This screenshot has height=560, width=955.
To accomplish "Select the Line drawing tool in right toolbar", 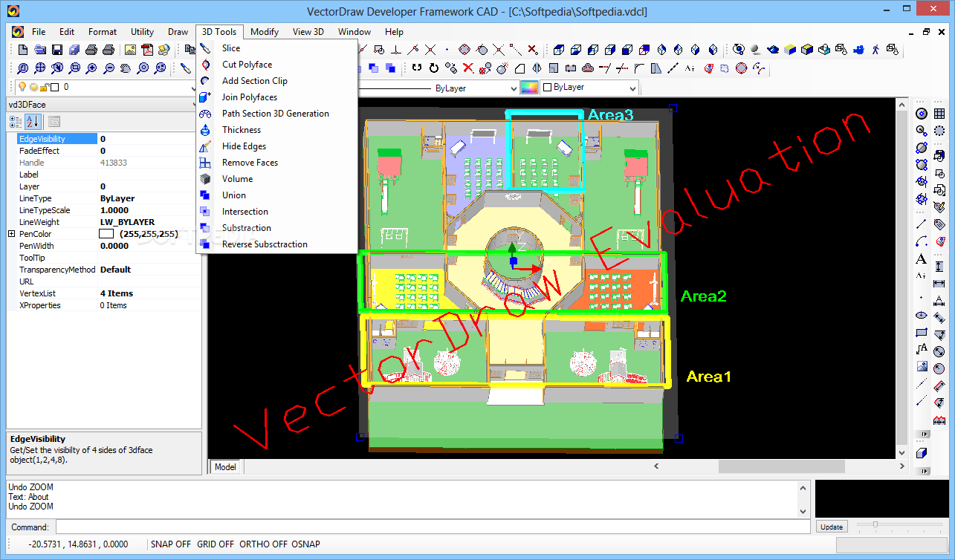I will click(922, 223).
